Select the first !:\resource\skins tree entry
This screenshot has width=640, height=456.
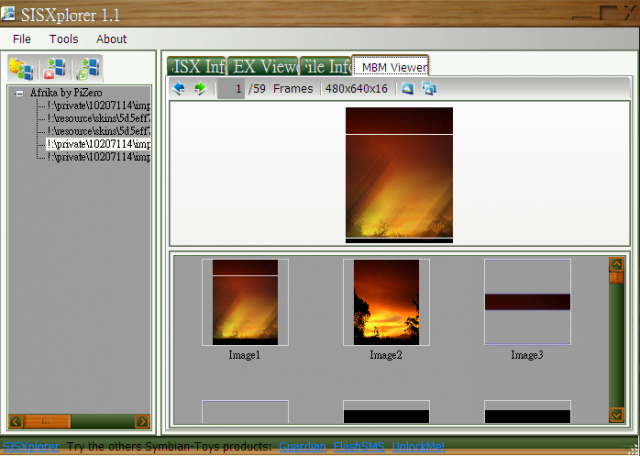[98, 118]
